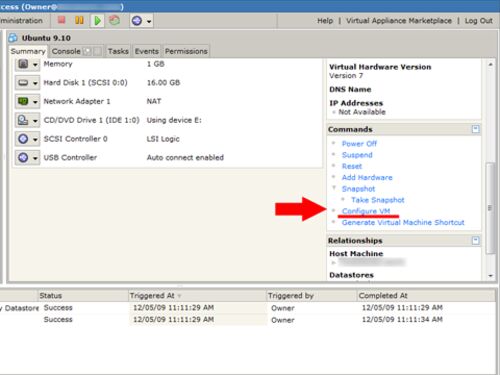This screenshot has width=500, height=375.
Task: Click the red Power Off toolbar button
Action: click(62, 20)
